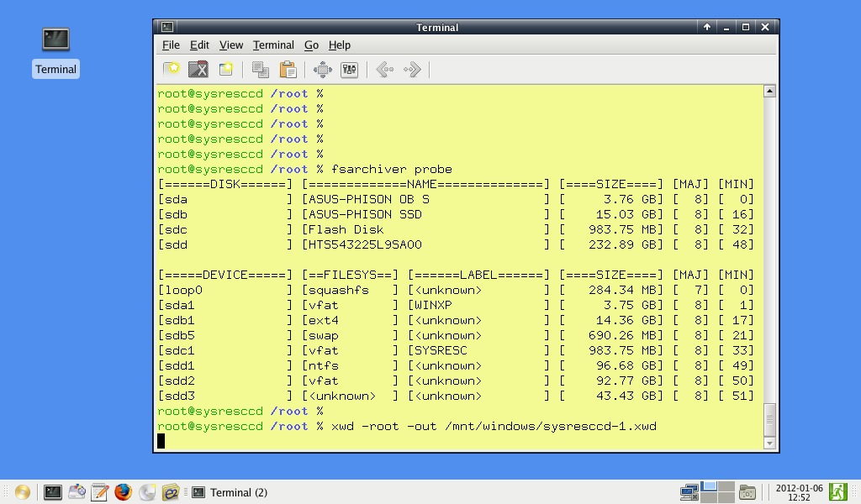The width and height of the screenshot is (861, 504).
Task: Click the Paste clipboard toolbar icon
Action: point(288,69)
